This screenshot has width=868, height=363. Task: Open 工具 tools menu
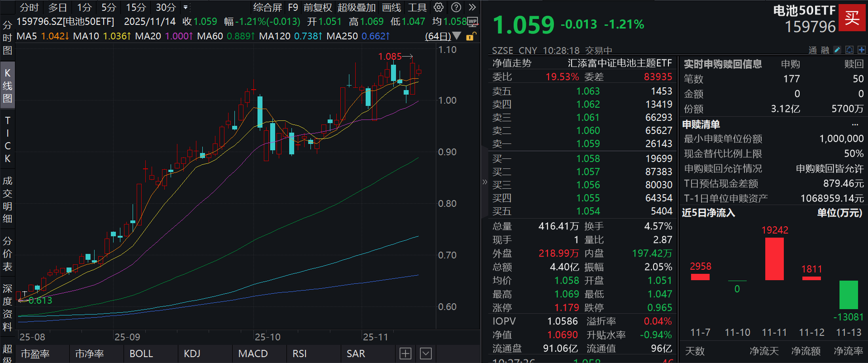point(417,7)
